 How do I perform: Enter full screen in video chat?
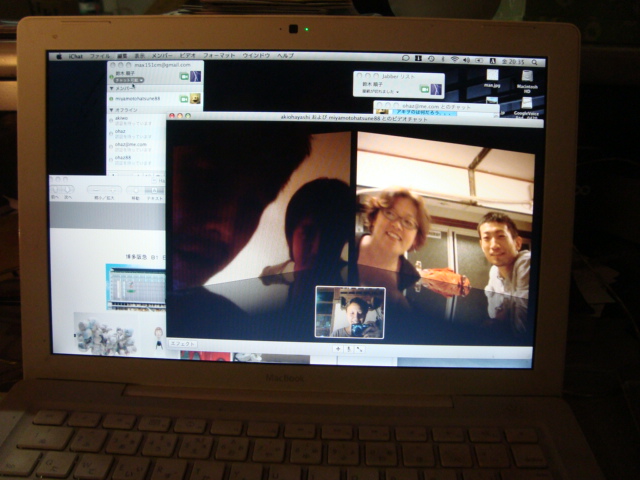coord(360,349)
